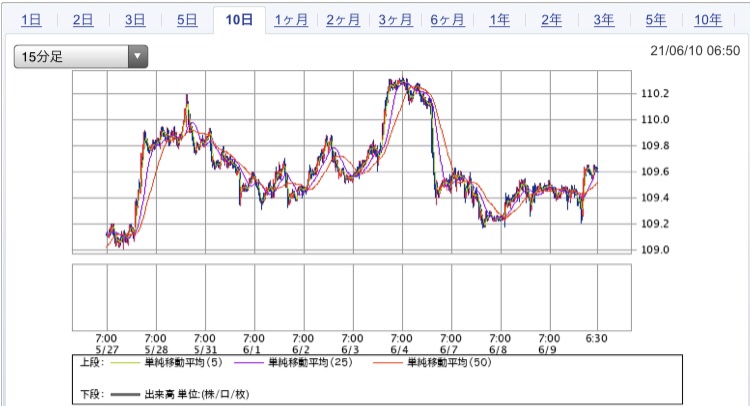This screenshot has height=406, width=750.
Task: Switch to the 2ヶ月 chart range
Action: pyautogui.click(x=343, y=20)
